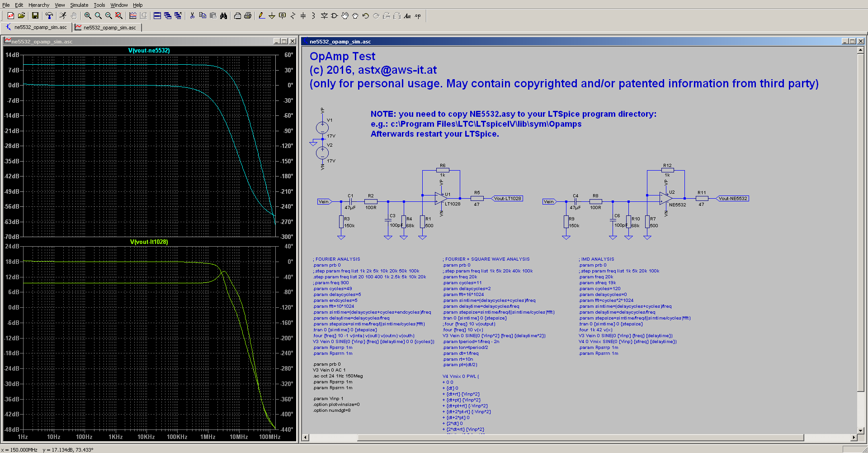
Task: Click the Vout-LT1028 net label
Action: [x=507, y=198]
